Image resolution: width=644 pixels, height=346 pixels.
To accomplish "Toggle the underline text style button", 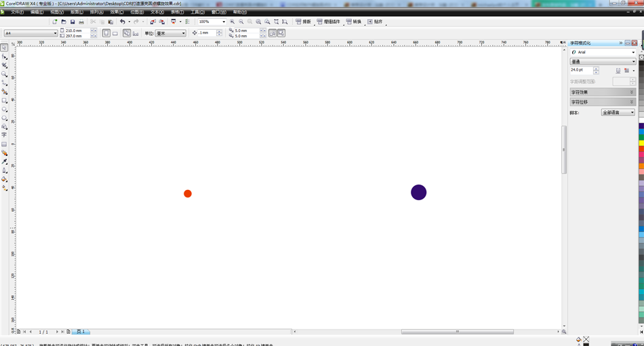I will click(x=618, y=70).
